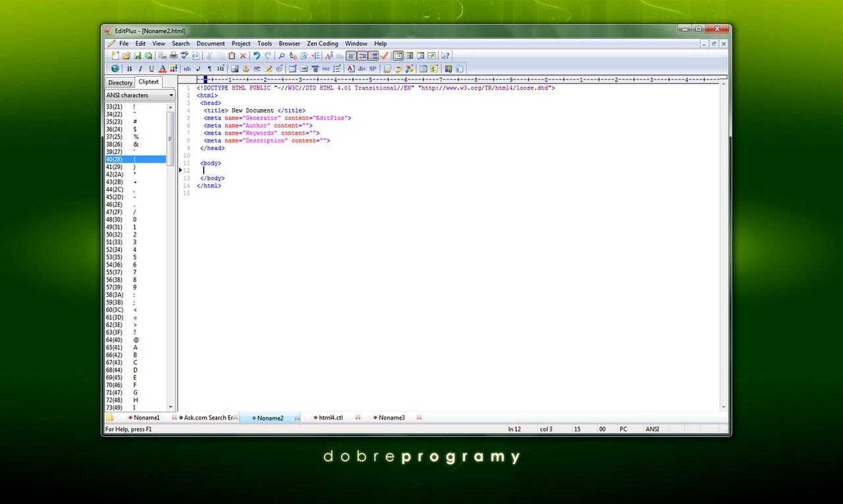The height and width of the screenshot is (504, 843).
Task: Click the red checkmark icon
Action: 384,56
